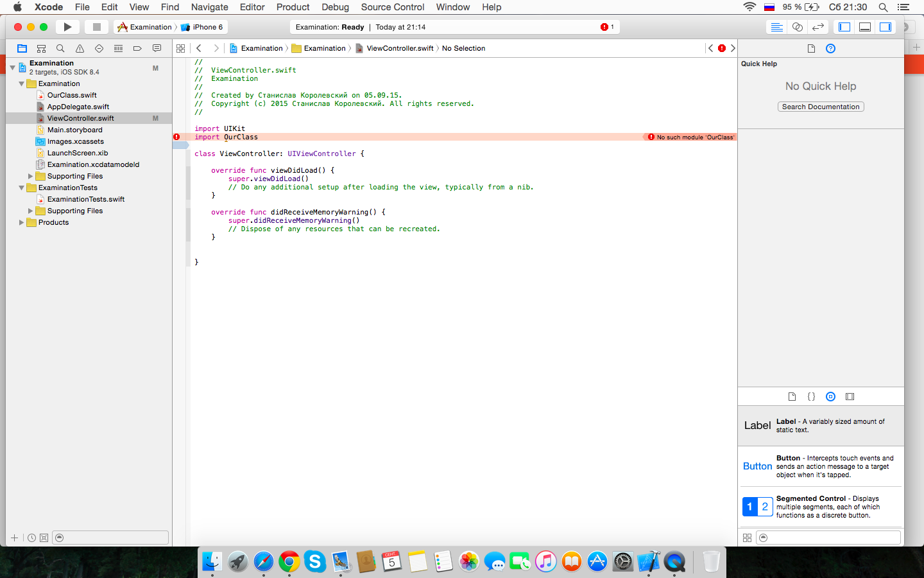Open the Symbol navigator icon

41,48
